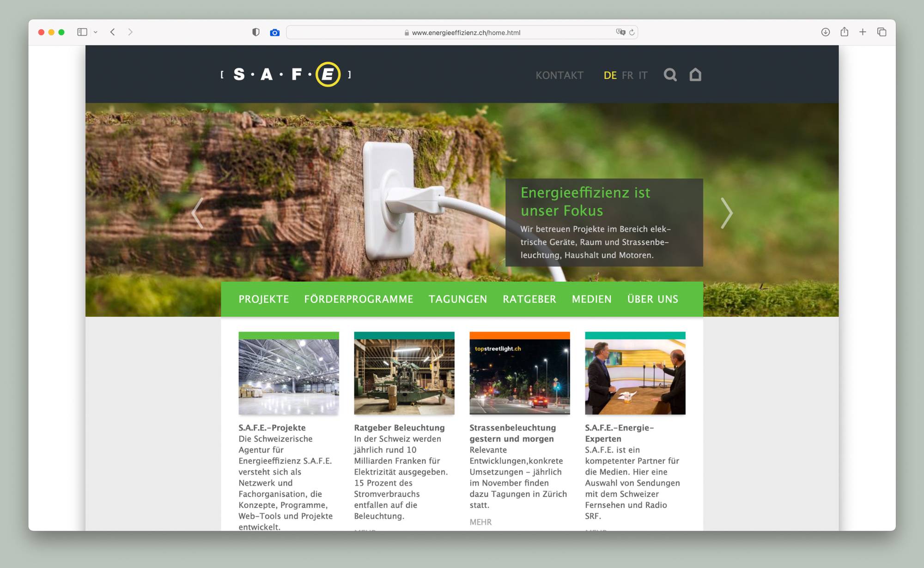Switch the language to DE

point(610,75)
